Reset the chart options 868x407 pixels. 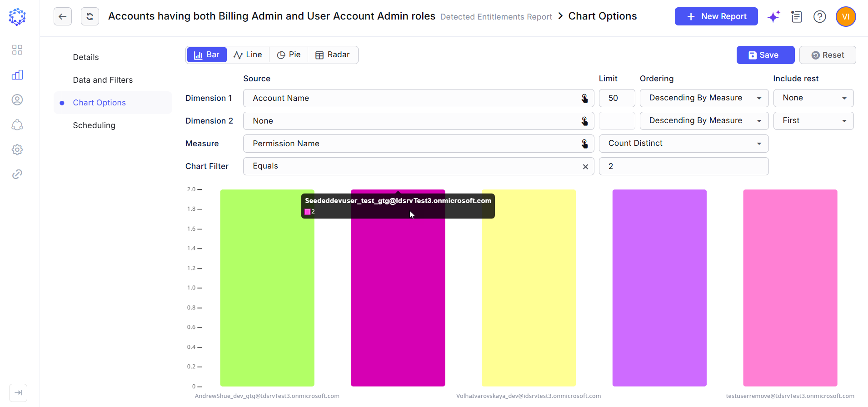(828, 55)
